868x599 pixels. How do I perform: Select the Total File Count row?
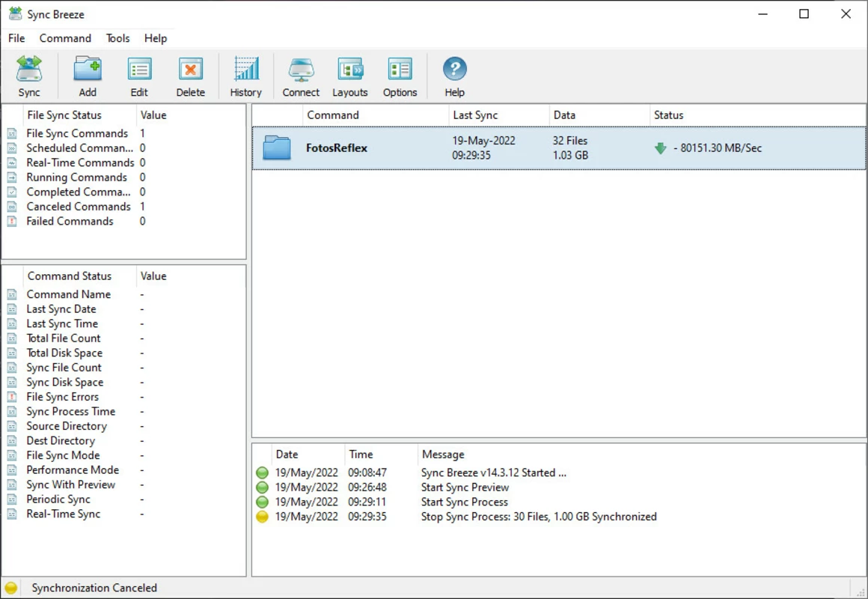[123, 338]
